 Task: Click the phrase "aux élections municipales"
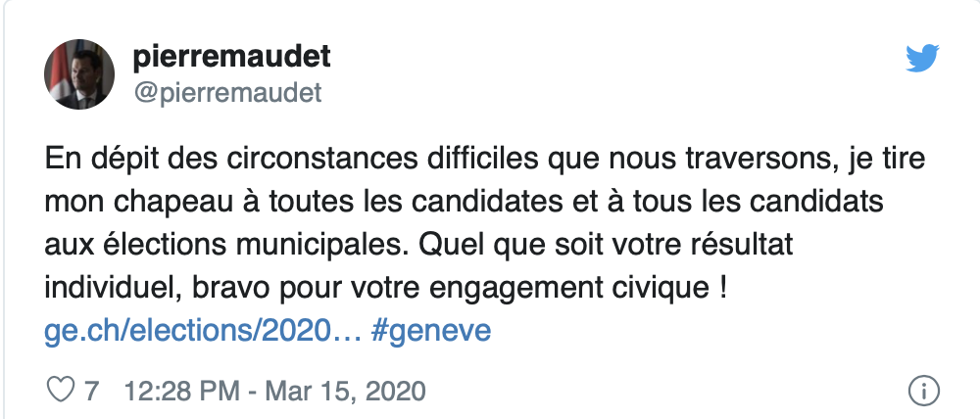pyautogui.click(x=225, y=244)
